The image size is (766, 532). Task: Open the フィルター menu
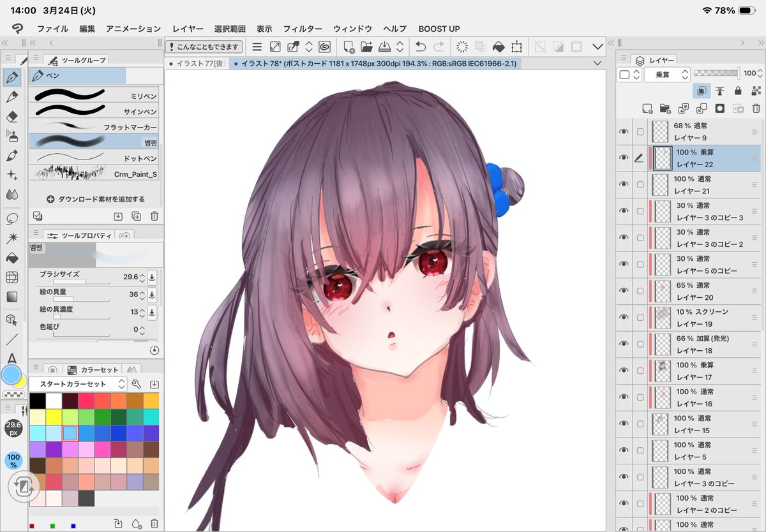[x=303, y=29]
